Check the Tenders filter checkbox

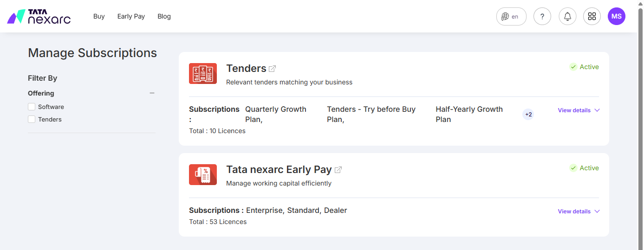coord(32,119)
